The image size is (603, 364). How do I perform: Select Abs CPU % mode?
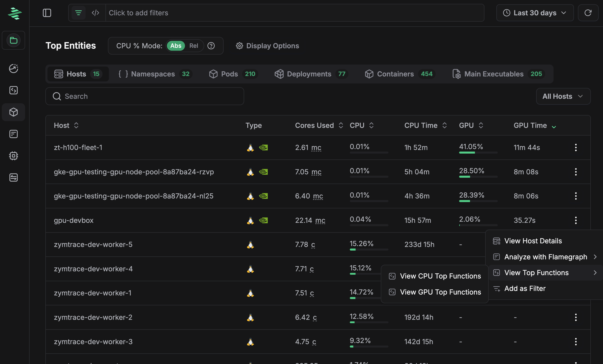pos(175,46)
